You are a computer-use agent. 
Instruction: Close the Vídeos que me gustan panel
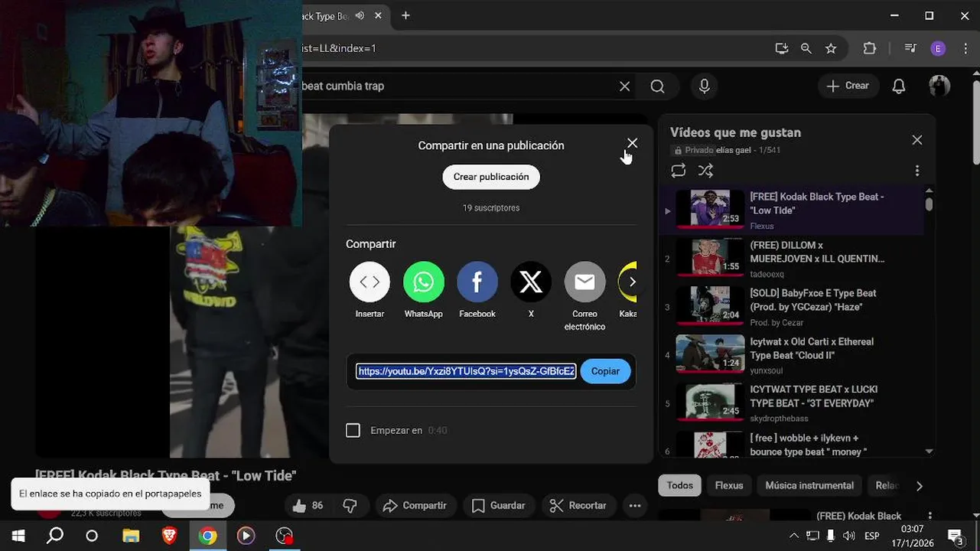pyautogui.click(x=917, y=140)
